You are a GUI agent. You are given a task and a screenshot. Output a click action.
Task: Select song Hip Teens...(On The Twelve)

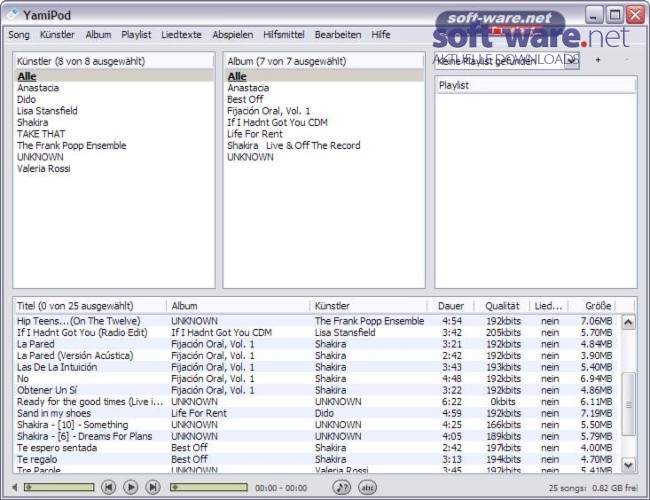coord(317,321)
